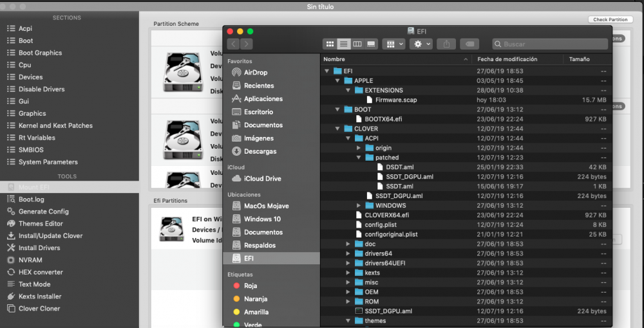Expand the WINDOWS folder
The width and height of the screenshot is (644, 328).
click(x=359, y=205)
